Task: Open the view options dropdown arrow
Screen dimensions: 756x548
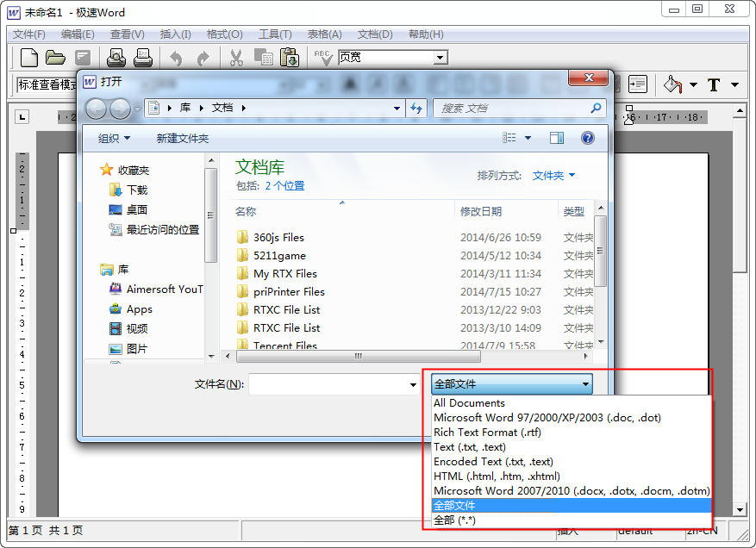Action: click(x=528, y=139)
